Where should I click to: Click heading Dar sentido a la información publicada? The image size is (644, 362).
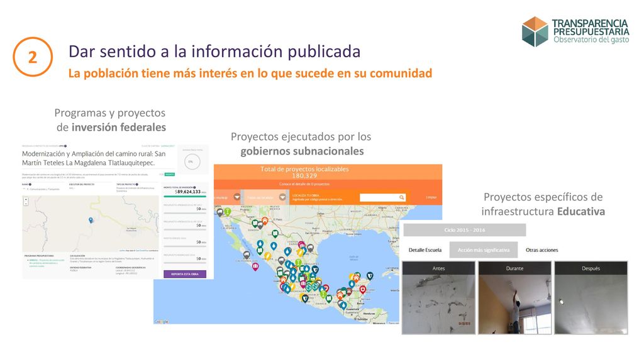(x=214, y=52)
